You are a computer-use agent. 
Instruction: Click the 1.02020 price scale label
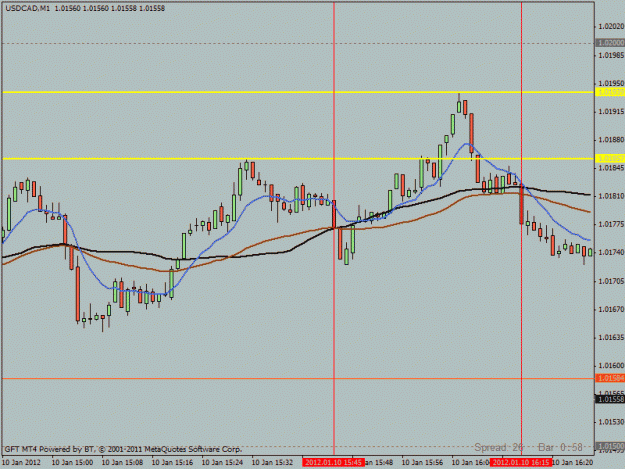pos(611,26)
